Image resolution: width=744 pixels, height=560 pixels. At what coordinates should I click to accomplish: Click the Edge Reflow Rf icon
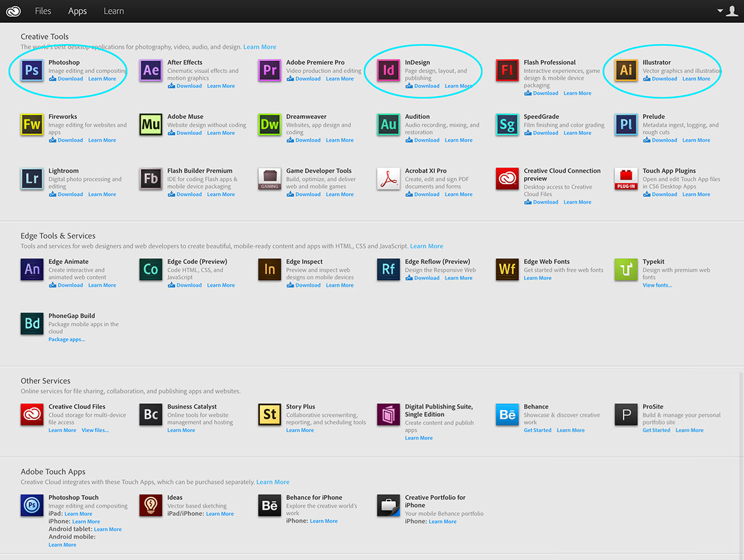[x=389, y=269]
